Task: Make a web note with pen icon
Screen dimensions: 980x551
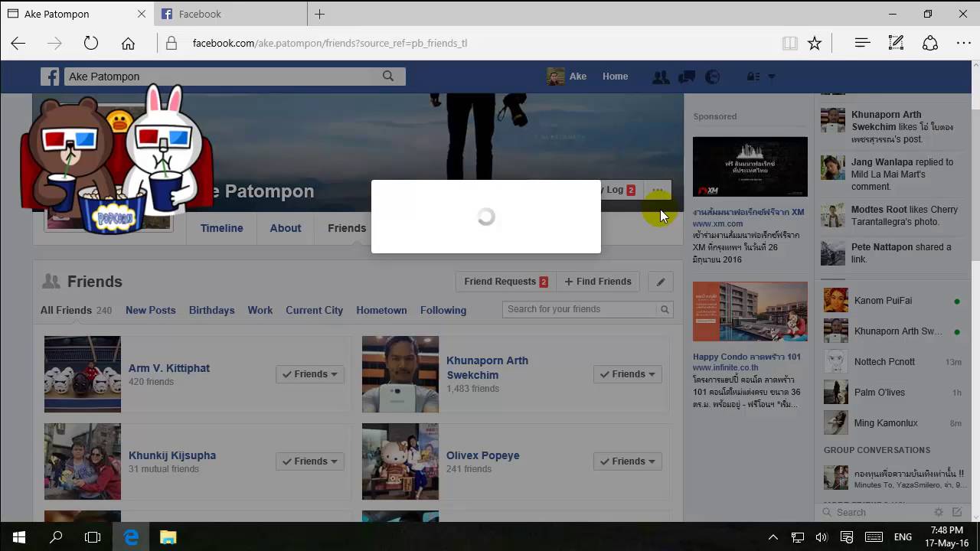Action: 896,44
